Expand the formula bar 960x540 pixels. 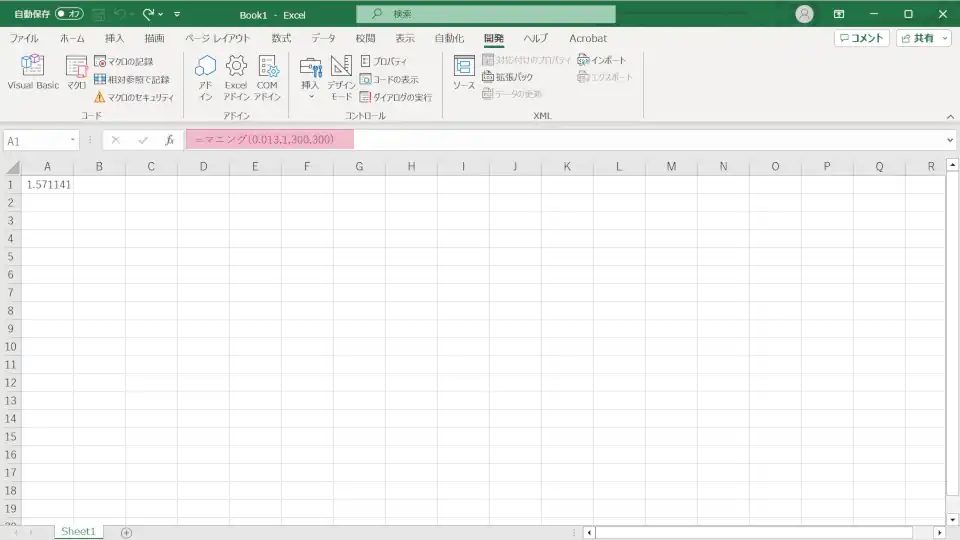point(950,140)
